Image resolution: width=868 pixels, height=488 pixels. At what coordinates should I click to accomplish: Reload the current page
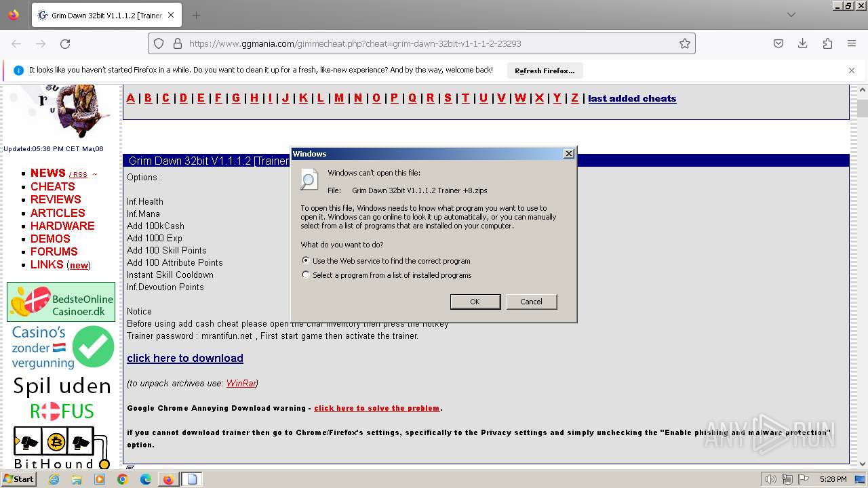click(65, 43)
